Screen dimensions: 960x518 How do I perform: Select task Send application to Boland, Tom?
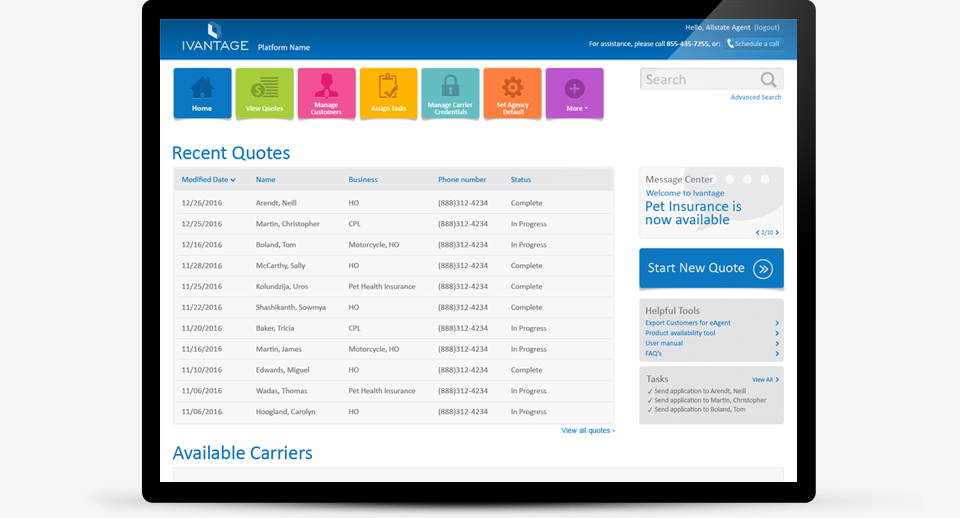point(696,410)
